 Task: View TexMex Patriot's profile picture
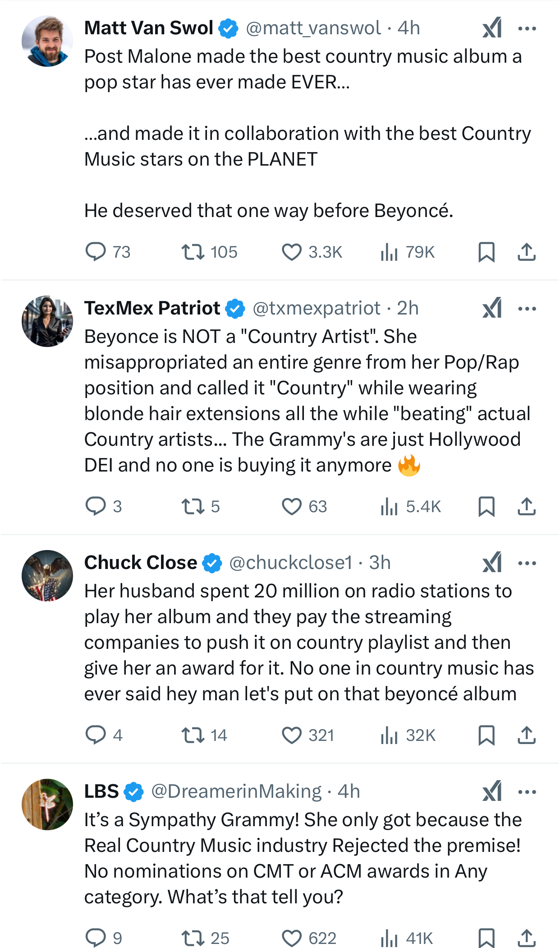[x=47, y=321]
